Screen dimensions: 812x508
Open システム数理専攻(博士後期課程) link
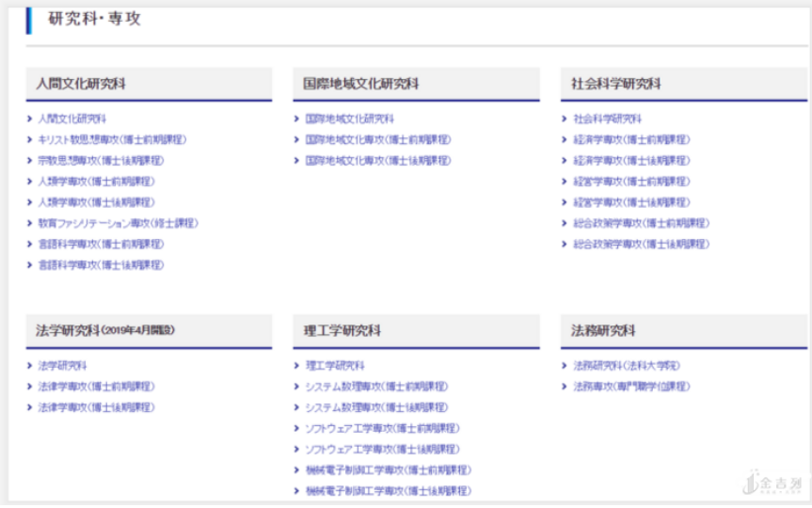[x=376, y=407]
